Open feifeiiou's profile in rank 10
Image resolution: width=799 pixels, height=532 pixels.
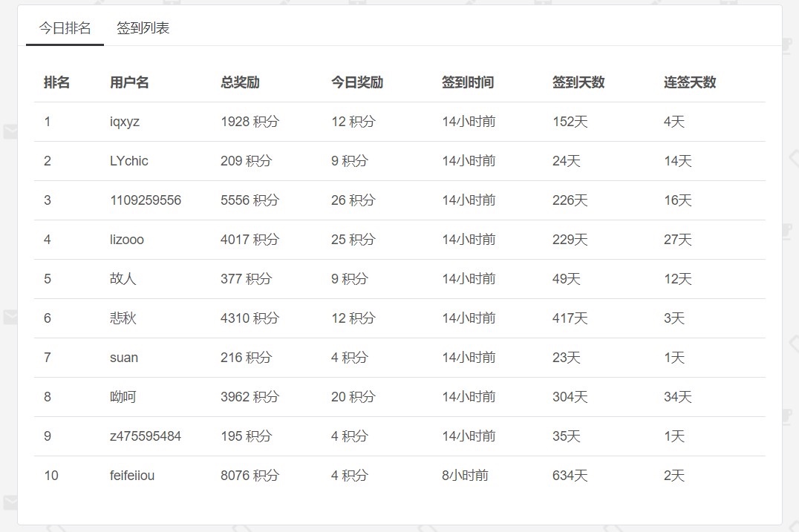point(132,476)
